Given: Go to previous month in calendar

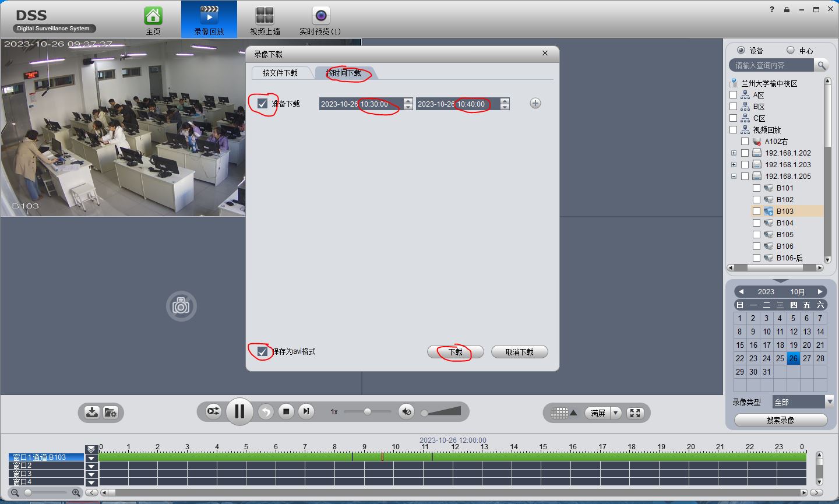Looking at the screenshot, I should pos(741,291).
